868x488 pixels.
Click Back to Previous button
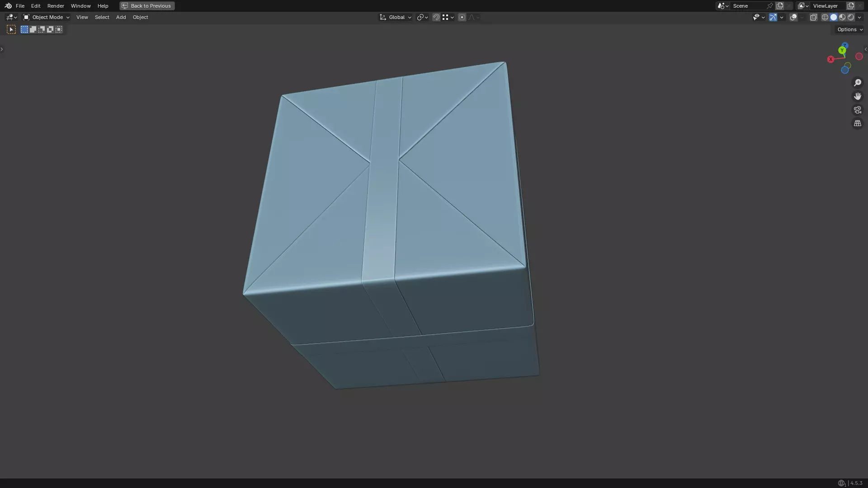pyautogui.click(x=147, y=6)
